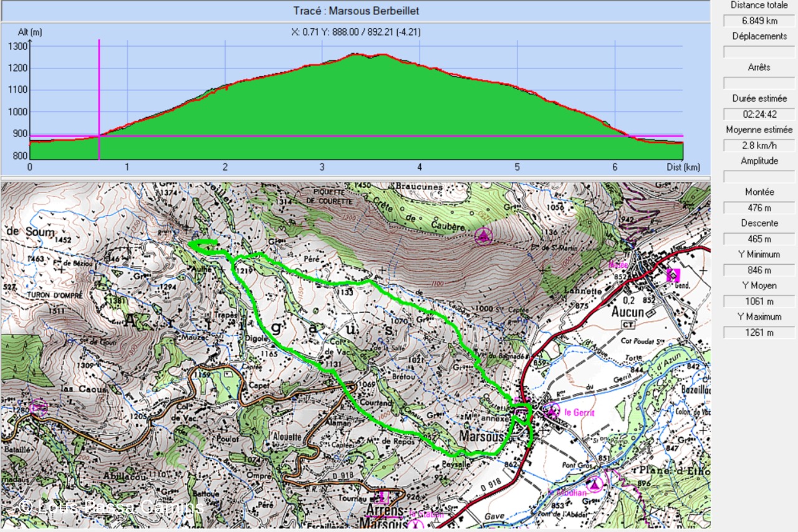Click the circled magenta icon below Crête de Caubère
This screenshot has width=798, height=532.
click(483, 236)
